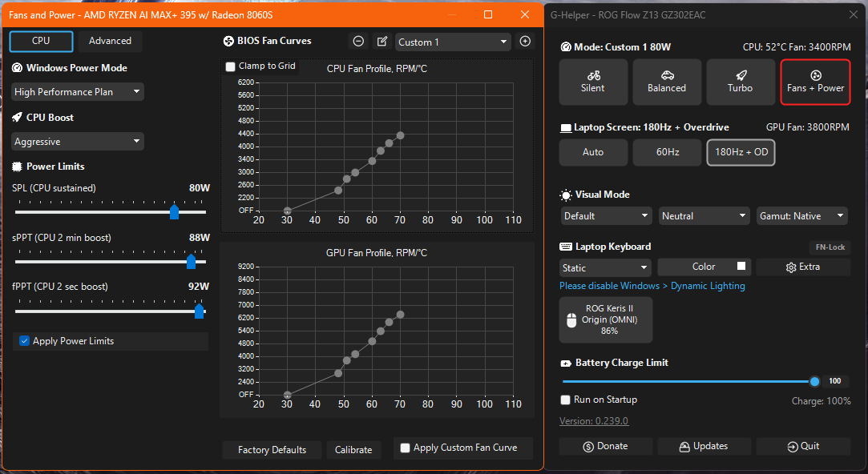The image size is (868, 474).
Task: Switch to Balanced performance mode
Action: click(x=667, y=82)
